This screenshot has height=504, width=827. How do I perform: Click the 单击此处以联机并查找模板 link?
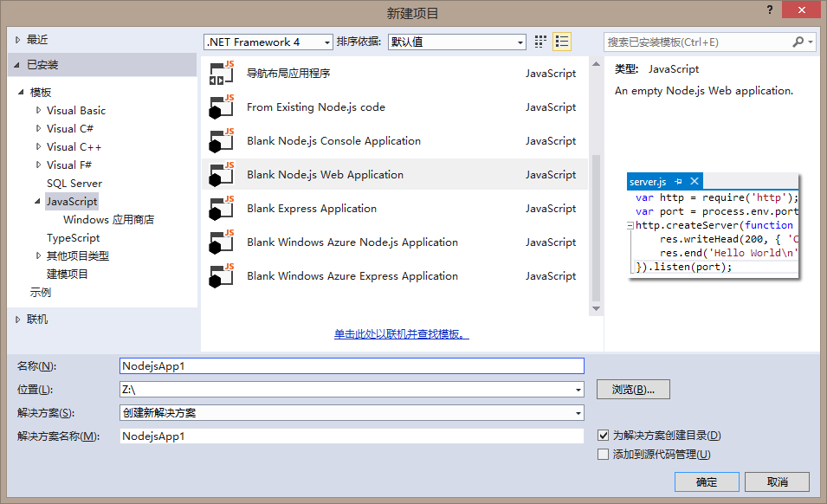(401, 334)
